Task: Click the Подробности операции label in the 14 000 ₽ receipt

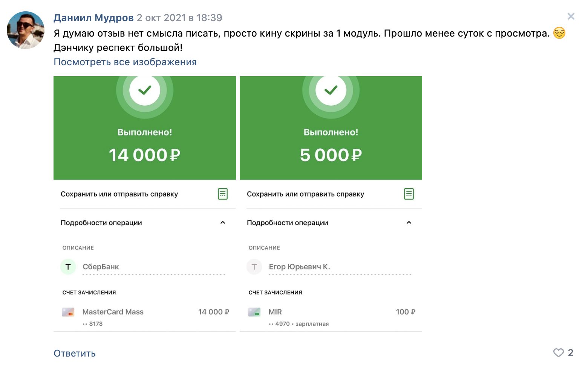Action: coord(101,223)
